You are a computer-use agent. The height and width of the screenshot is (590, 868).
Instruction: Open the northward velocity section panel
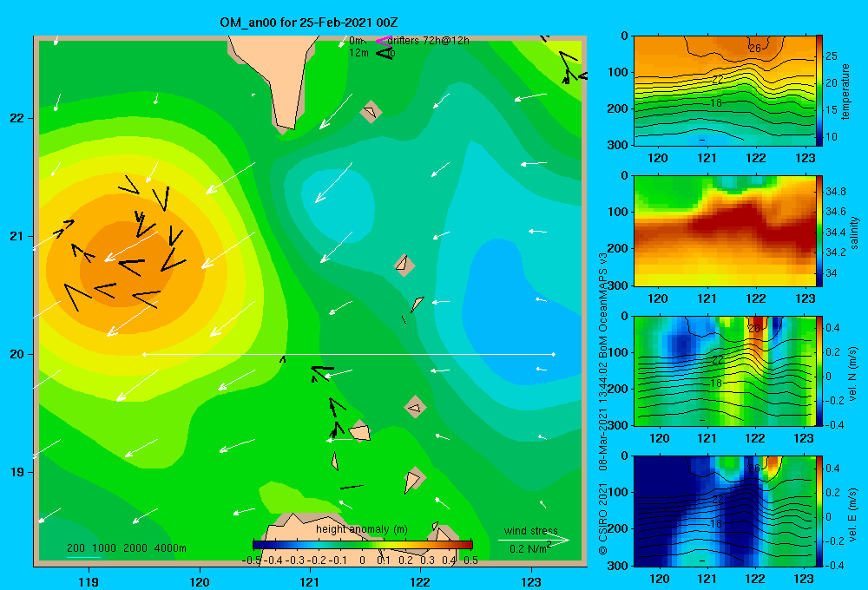click(x=725, y=370)
